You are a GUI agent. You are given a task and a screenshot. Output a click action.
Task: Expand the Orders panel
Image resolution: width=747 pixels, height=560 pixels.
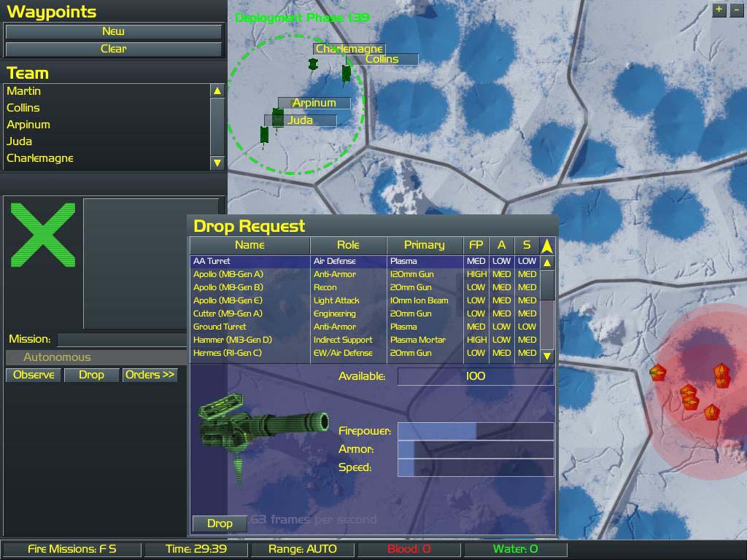click(150, 374)
